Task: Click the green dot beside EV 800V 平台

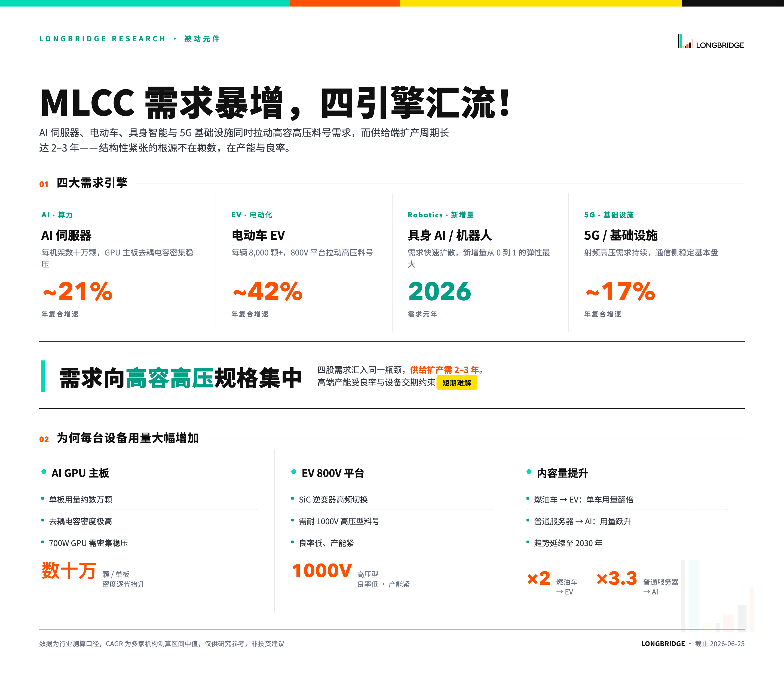Action: click(294, 472)
